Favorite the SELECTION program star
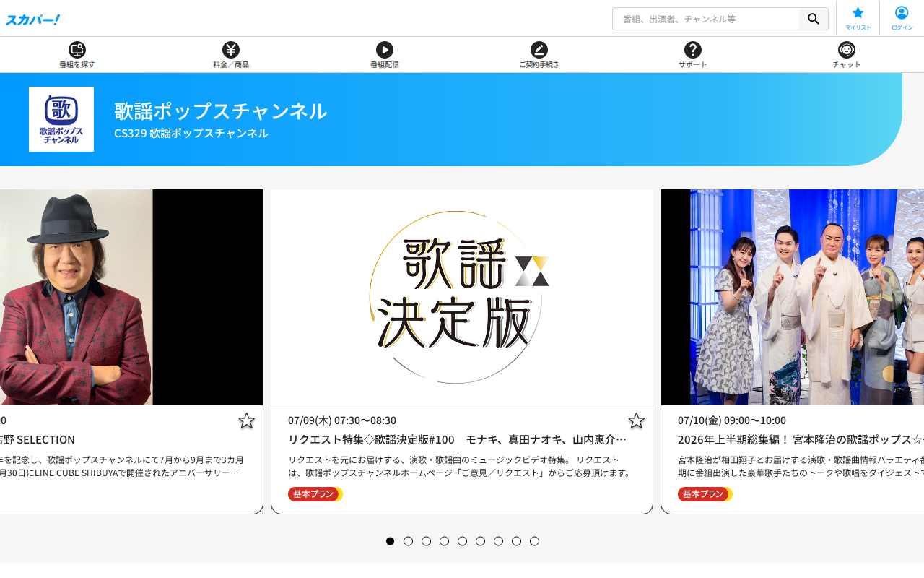Screen dimensions: 924x578 click(x=247, y=420)
